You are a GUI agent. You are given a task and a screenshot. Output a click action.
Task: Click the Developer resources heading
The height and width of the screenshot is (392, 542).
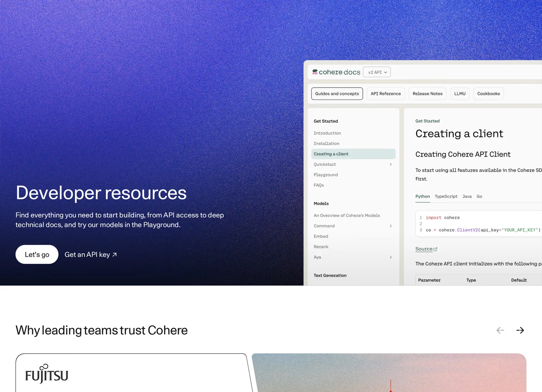tap(101, 193)
